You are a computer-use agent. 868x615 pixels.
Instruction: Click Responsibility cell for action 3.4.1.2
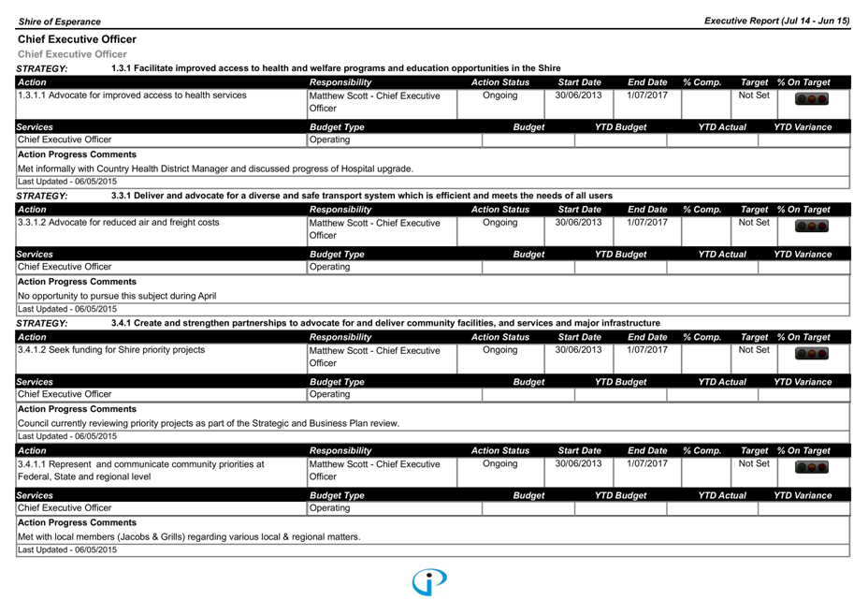(382, 358)
